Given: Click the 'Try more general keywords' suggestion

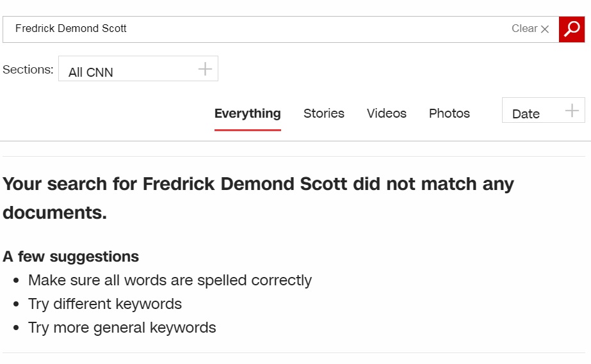Looking at the screenshot, I should [x=122, y=328].
